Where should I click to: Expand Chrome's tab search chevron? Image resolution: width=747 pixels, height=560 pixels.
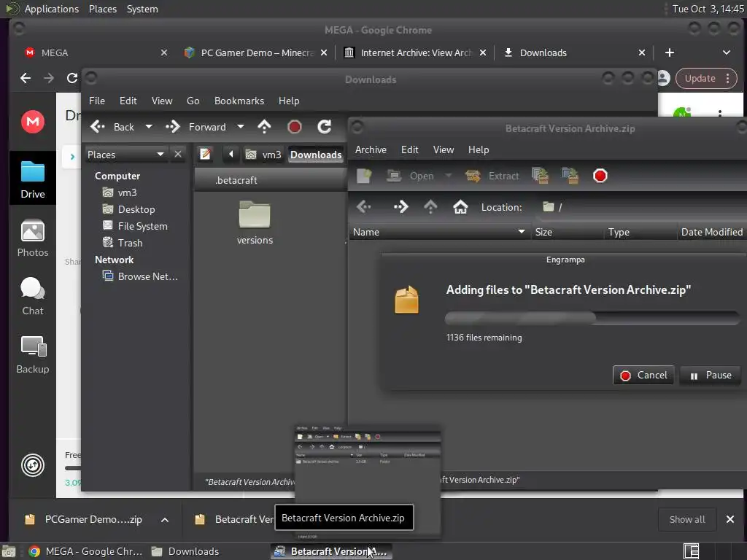(x=727, y=52)
